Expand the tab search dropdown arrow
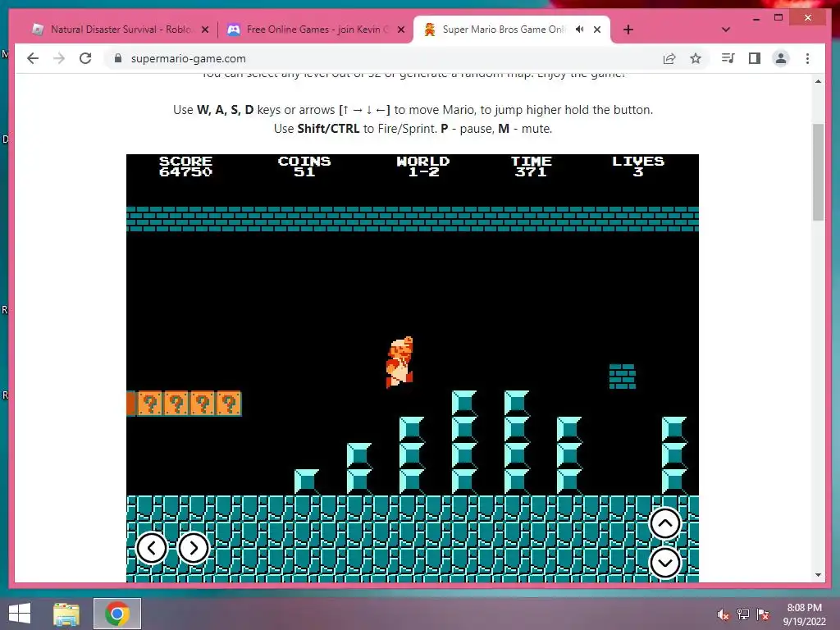 pyautogui.click(x=726, y=30)
